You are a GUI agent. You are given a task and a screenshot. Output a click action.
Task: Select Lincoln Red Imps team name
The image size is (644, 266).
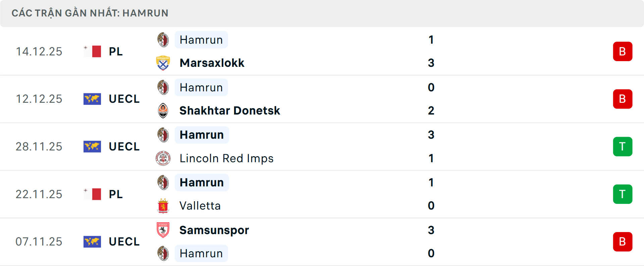click(x=227, y=158)
